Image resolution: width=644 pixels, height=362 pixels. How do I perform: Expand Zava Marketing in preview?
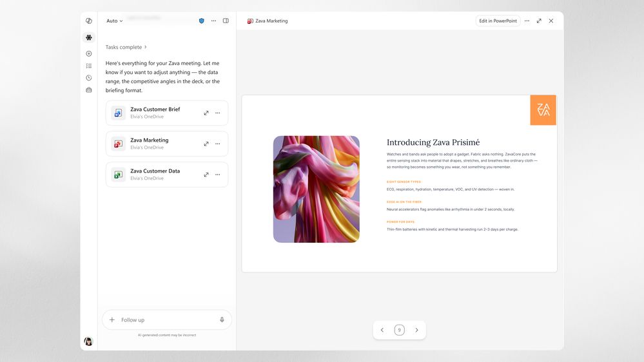tap(206, 144)
